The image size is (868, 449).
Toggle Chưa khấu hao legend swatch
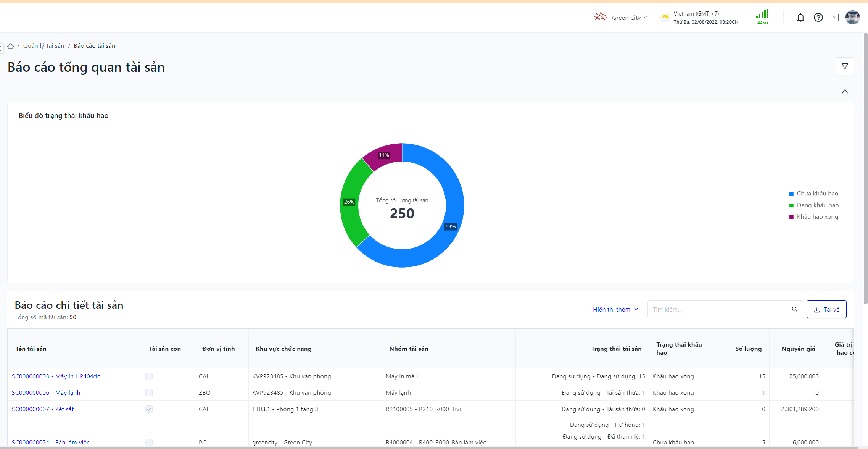791,194
